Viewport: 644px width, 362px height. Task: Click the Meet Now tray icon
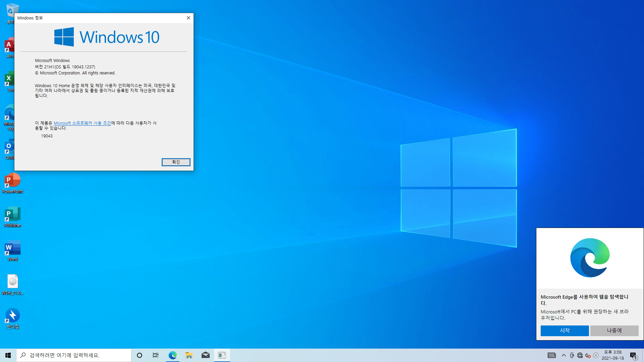pyautogui.click(x=572, y=355)
